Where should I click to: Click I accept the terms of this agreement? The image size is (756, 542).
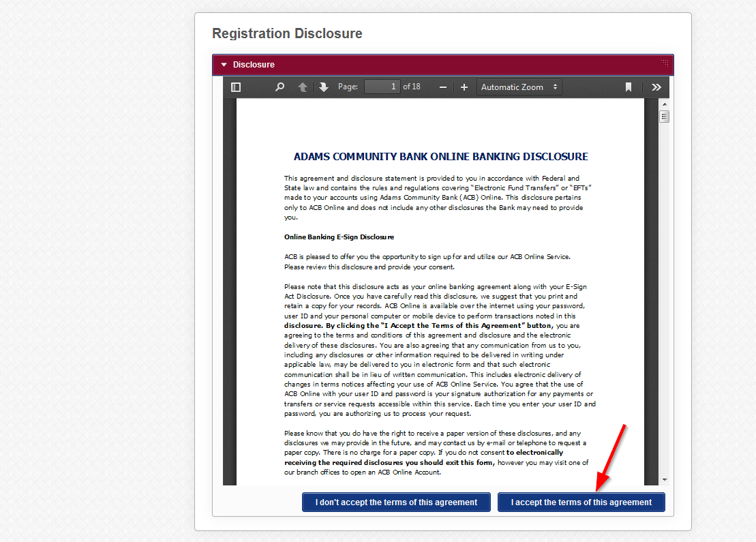(x=581, y=502)
